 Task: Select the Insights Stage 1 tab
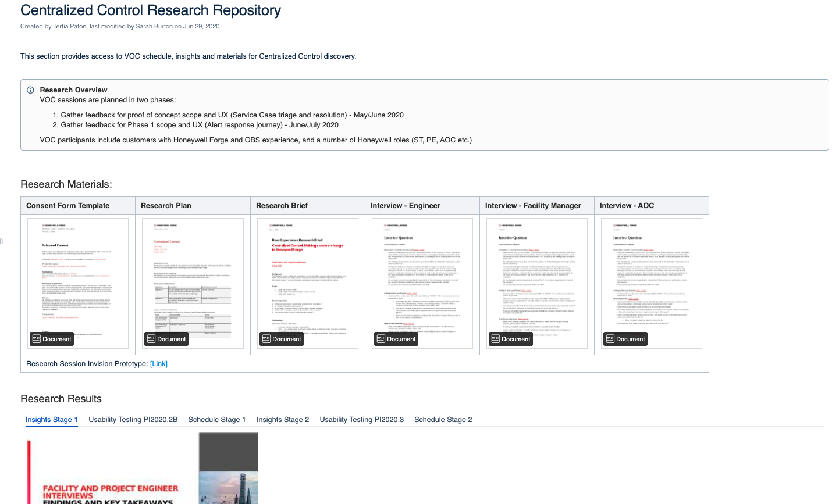pos(51,419)
